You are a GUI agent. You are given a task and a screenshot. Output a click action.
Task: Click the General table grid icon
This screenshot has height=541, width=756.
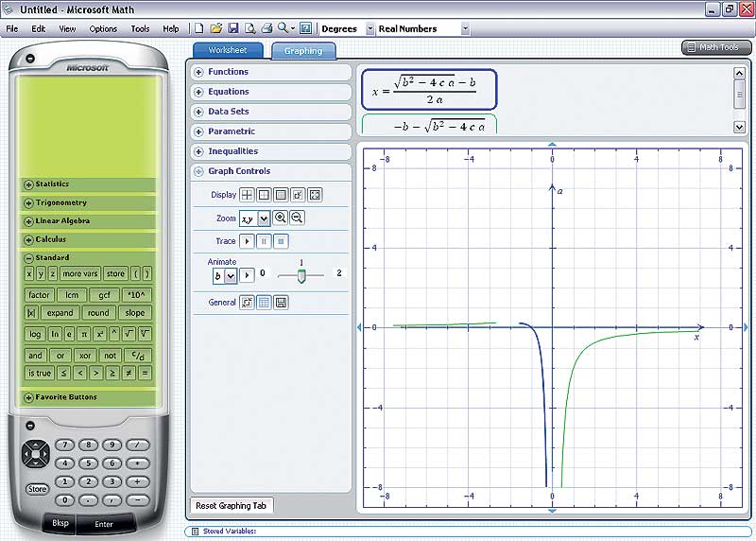click(264, 303)
